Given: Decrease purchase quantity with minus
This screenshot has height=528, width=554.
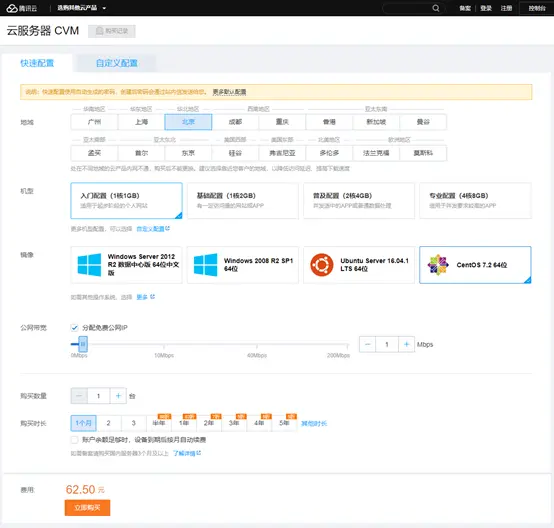Looking at the screenshot, I should tap(79, 396).
